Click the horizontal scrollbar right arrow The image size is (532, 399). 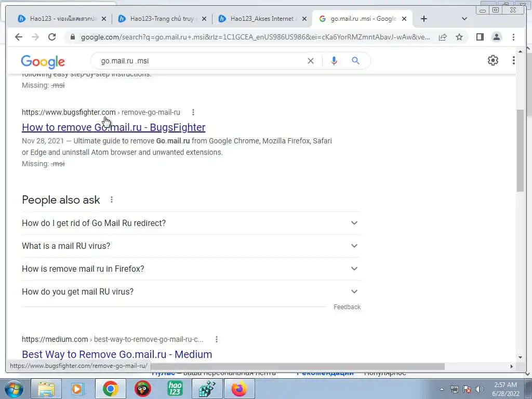512,366
